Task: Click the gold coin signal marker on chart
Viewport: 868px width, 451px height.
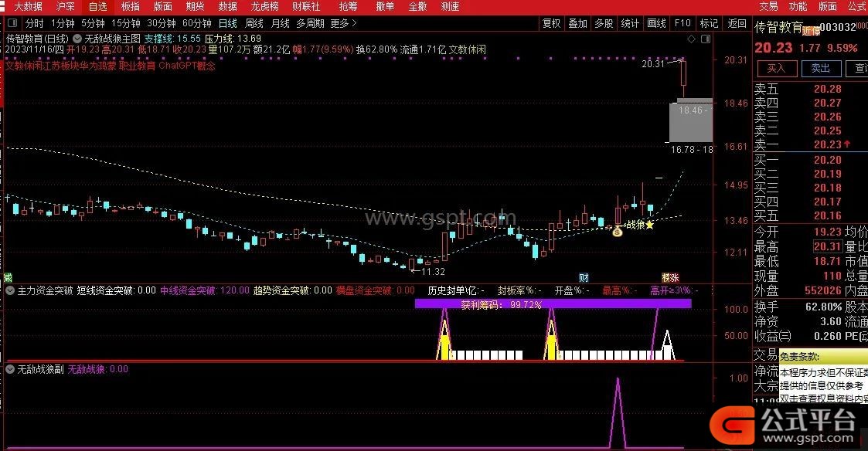Action: pos(618,232)
